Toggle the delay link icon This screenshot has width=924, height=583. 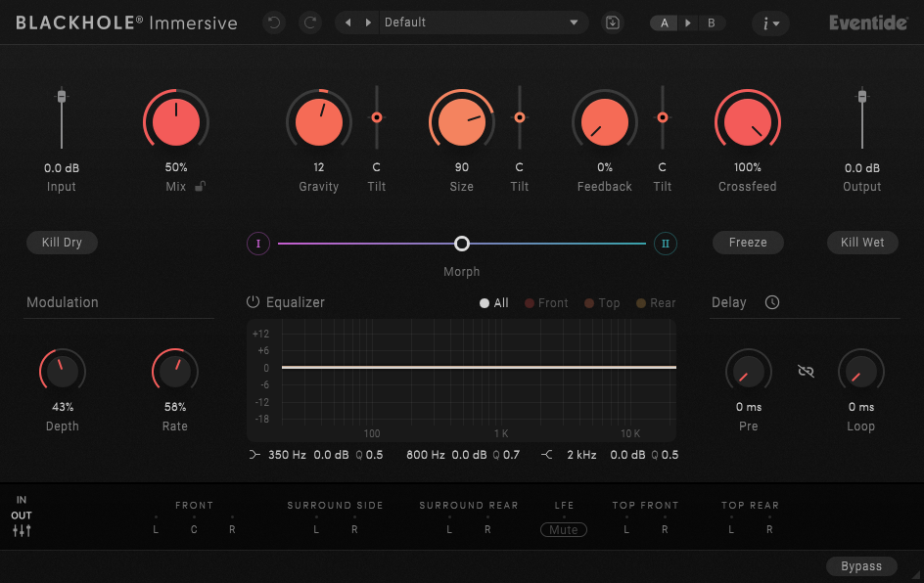(x=806, y=371)
